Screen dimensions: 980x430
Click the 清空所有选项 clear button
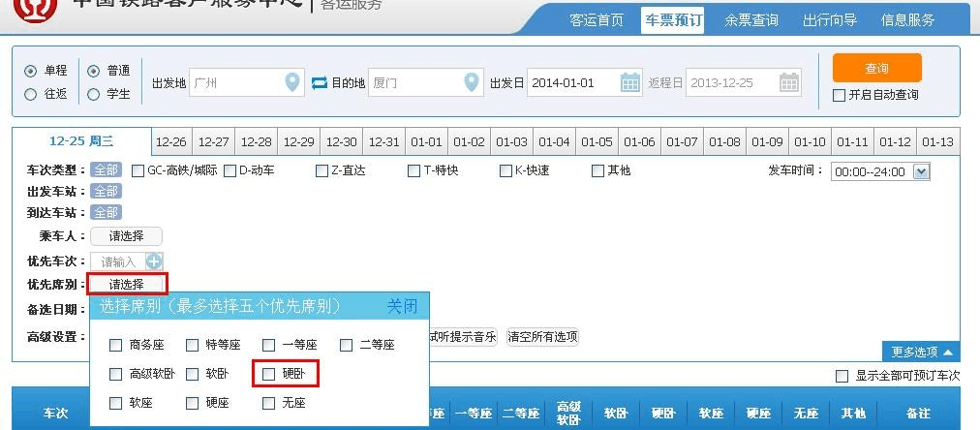(x=542, y=337)
